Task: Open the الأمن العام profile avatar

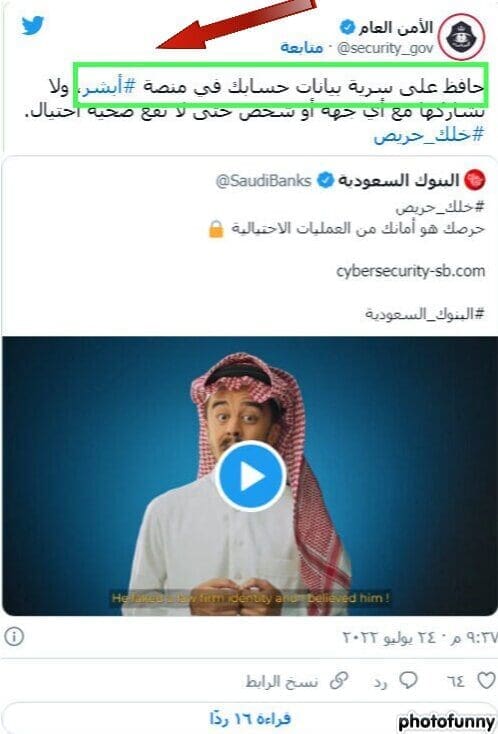Action: coord(462,37)
